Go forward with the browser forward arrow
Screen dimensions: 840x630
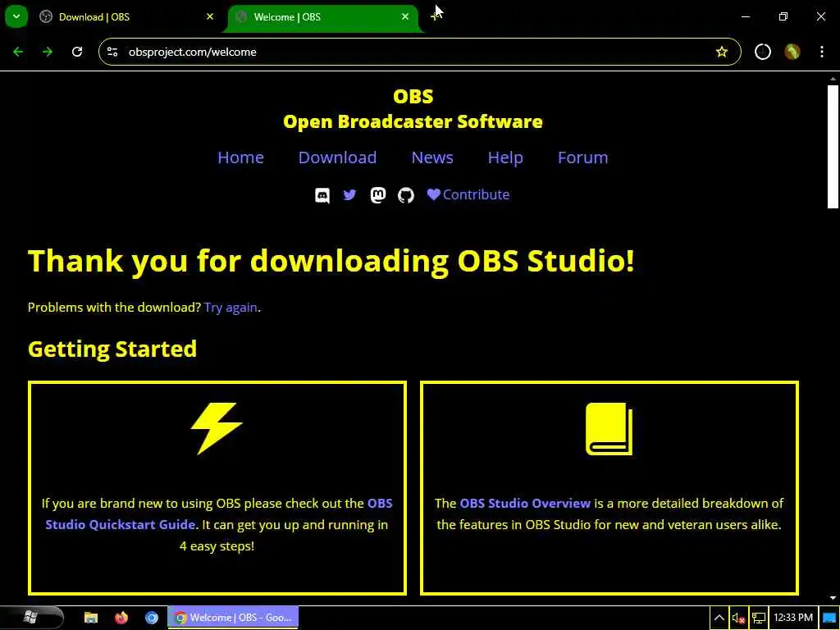click(48, 52)
